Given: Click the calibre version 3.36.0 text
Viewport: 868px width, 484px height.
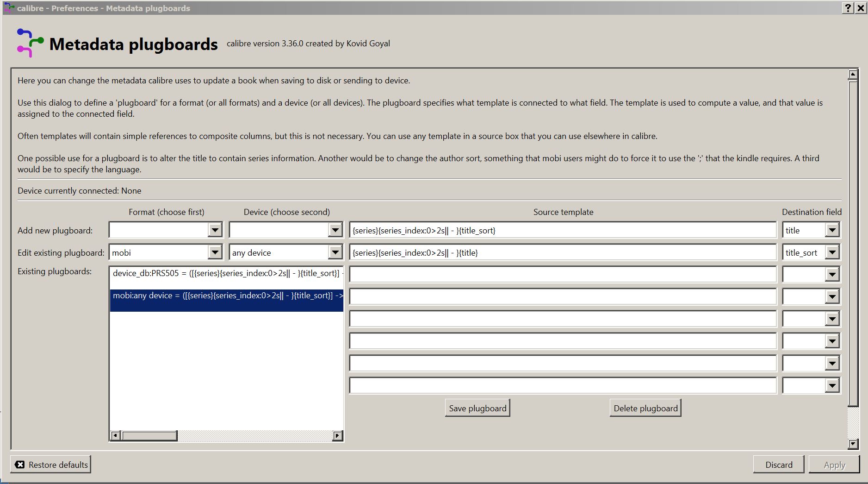Looking at the screenshot, I should (x=308, y=44).
